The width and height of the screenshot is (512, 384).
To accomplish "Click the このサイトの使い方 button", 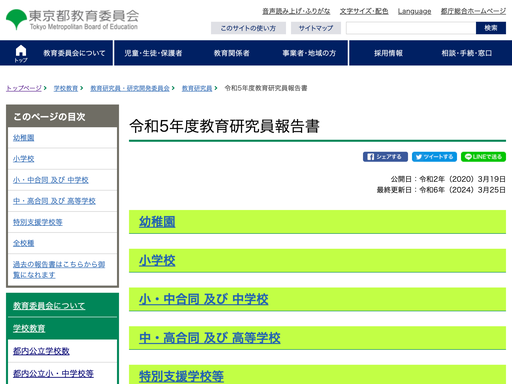I will 248,28.
